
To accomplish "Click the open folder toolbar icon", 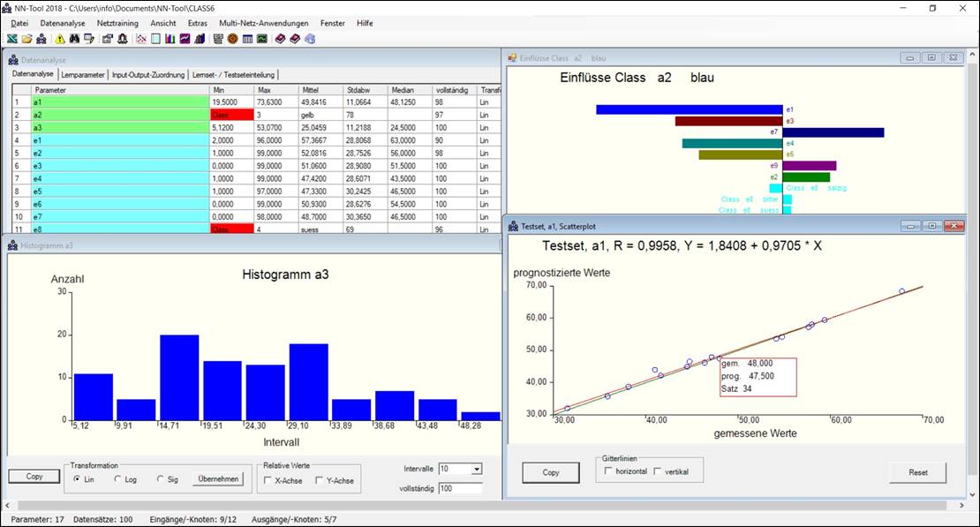I will point(27,39).
